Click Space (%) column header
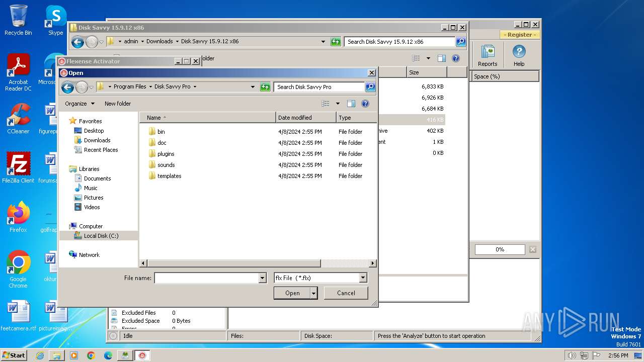Image resolution: width=644 pixels, height=362 pixels. (505, 76)
